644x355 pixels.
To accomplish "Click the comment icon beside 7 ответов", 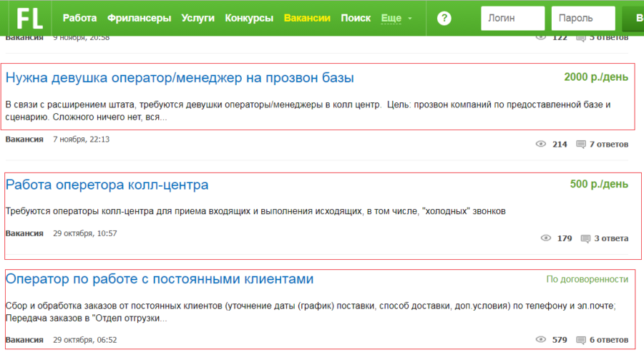I will tap(581, 145).
